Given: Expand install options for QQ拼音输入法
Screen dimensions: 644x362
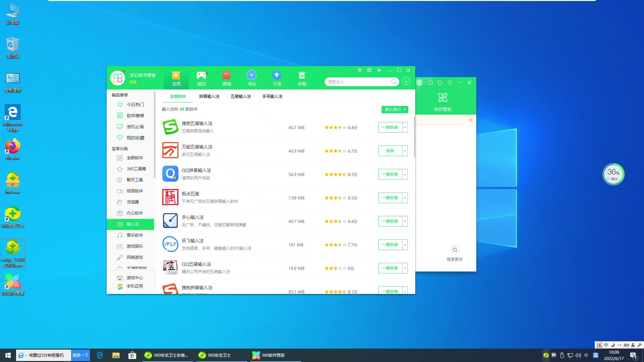Looking at the screenshot, I should pos(405,174).
